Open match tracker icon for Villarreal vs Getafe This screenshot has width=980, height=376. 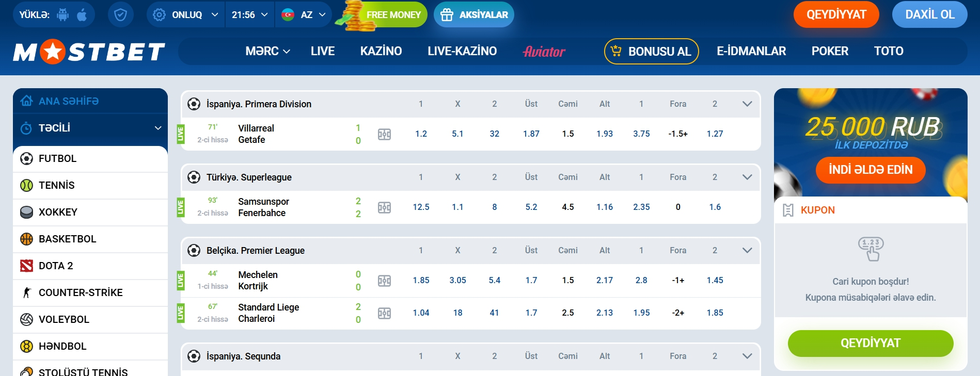(384, 134)
